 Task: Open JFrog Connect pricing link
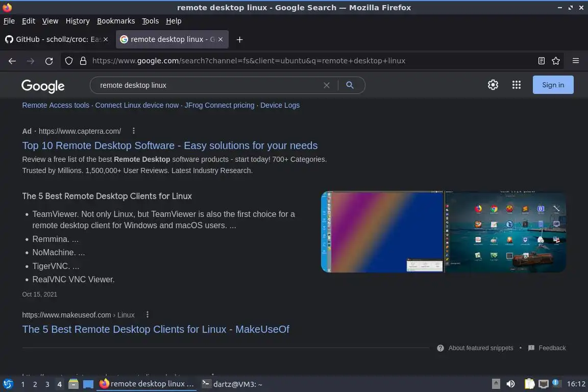coord(219,106)
